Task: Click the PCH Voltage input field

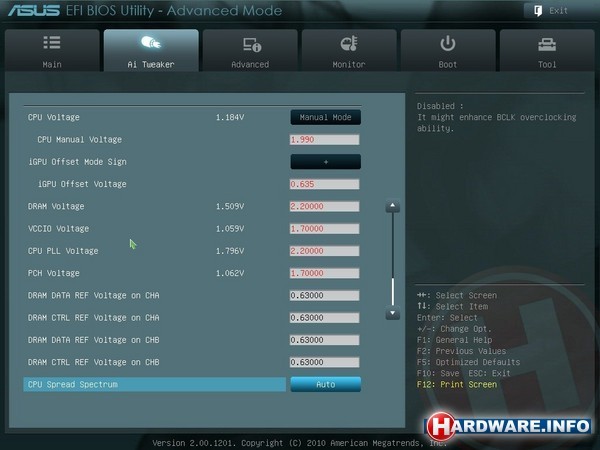Action: coord(324,273)
